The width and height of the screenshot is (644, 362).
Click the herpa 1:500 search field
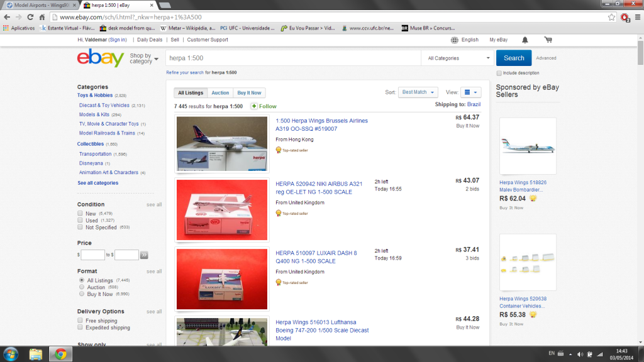293,58
